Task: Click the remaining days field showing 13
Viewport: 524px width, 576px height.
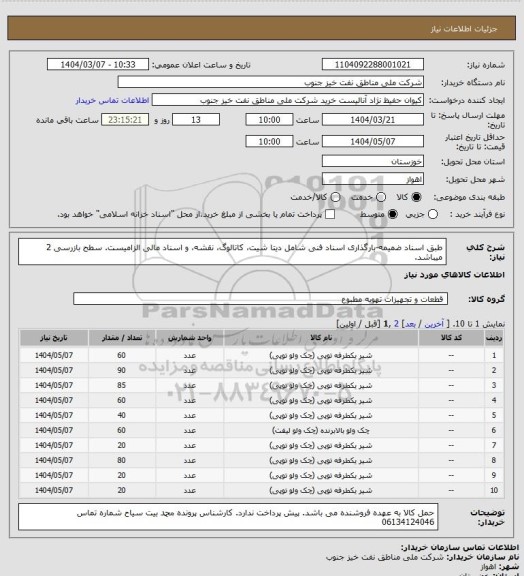Action: (x=196, y=120)
